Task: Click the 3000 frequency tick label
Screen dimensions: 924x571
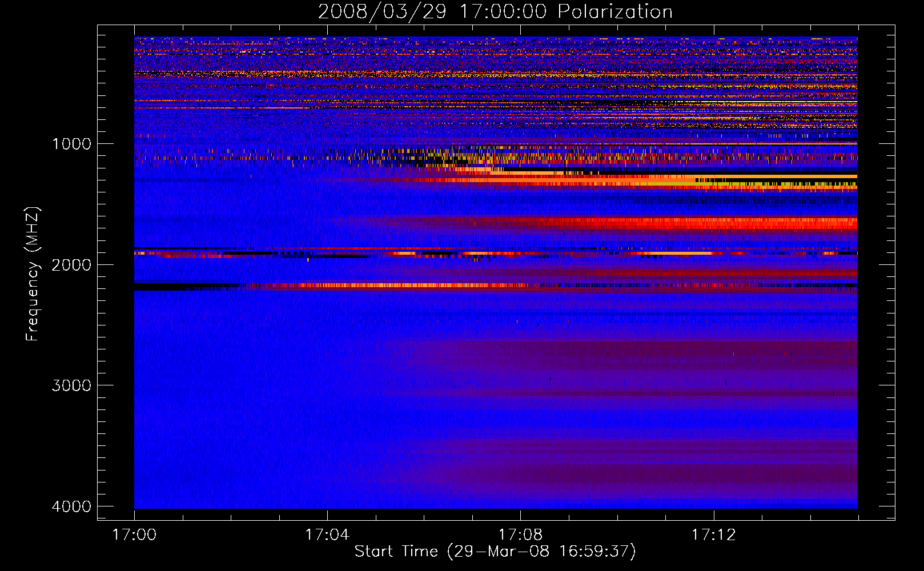Action: coord(72,385)
